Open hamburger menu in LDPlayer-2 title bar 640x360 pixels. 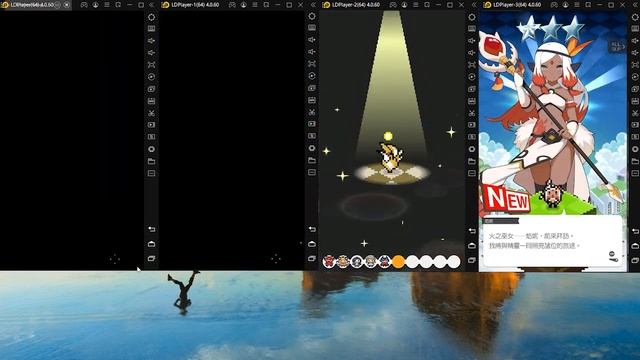[416, 5]
